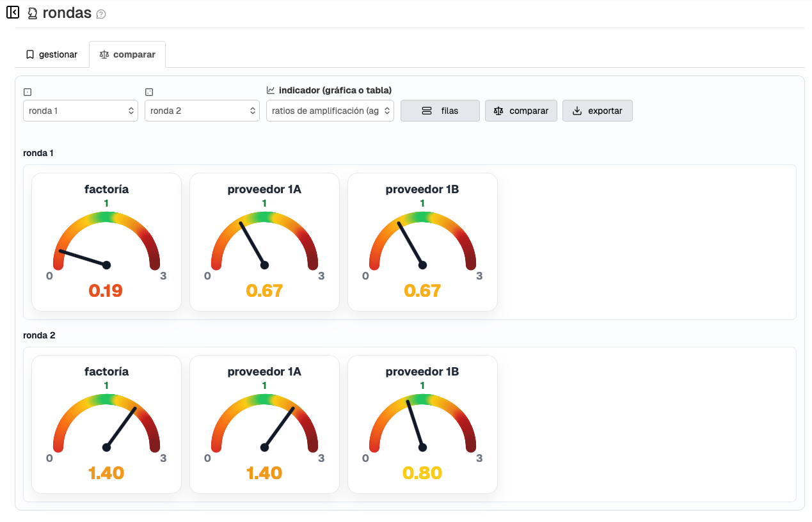Screen dimensions: 812x522
Task: Click ronda 1 proveedor 1B value 0.67
Action: pyautogui.click(x=422, y=291)
